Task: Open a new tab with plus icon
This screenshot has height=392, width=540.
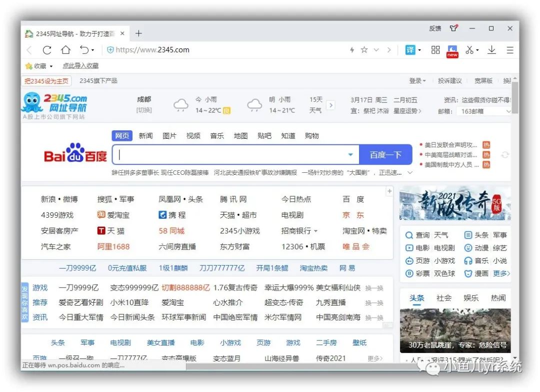Action: (138, 33)
